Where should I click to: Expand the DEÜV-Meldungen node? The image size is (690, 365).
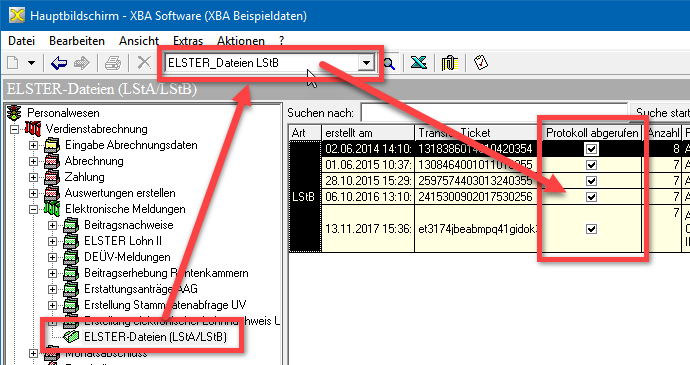coord(52,257)
